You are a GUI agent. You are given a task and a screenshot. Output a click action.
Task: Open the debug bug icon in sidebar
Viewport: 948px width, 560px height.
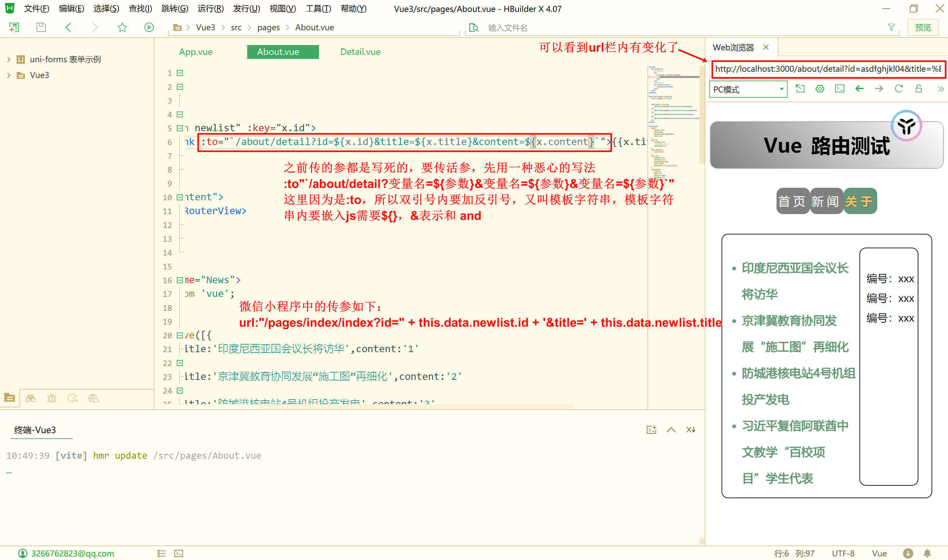point(51,399)
